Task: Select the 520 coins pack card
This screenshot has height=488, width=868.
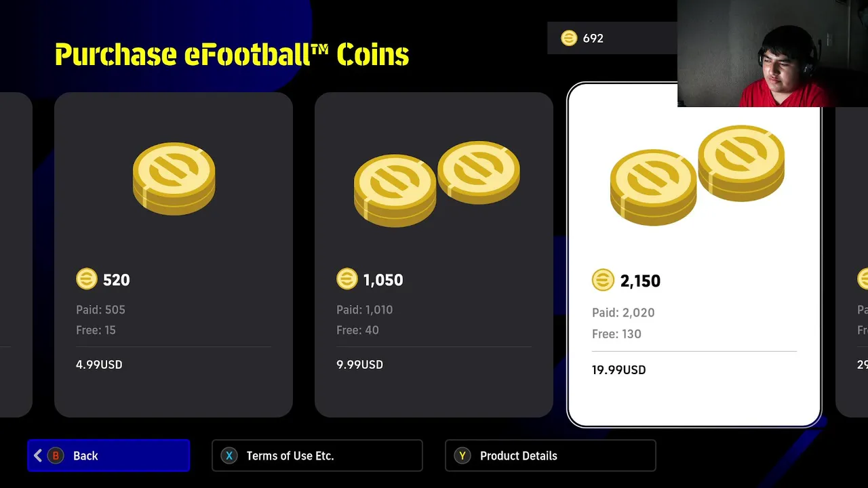Action: point(174,254)
